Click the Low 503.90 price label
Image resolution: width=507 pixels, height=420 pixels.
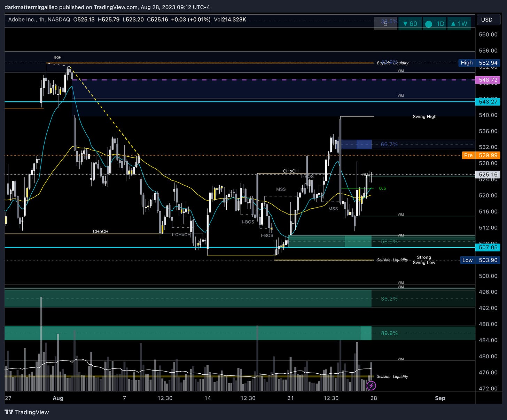480,260
